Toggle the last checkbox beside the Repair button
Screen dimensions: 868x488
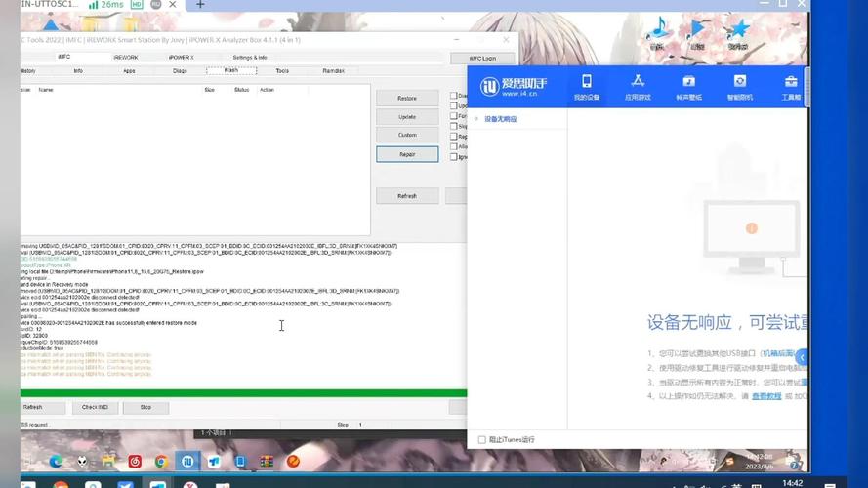(x=453, y=156)
